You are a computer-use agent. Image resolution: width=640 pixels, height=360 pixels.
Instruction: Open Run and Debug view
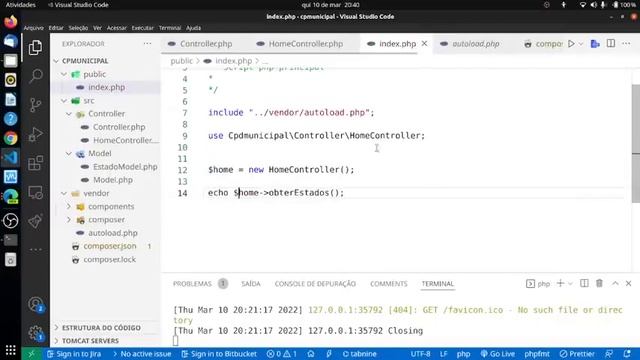pos(36,134)
